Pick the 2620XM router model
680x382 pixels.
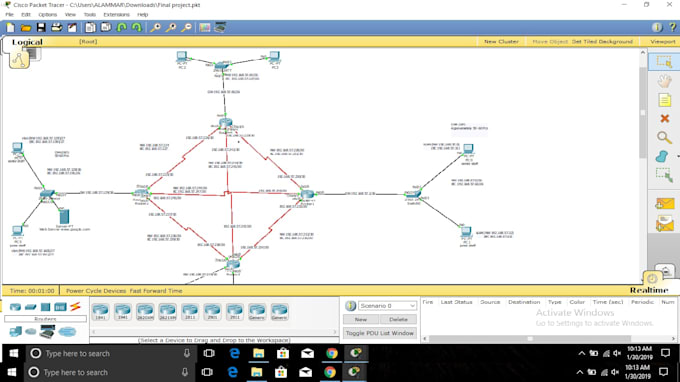click(145, 312)
